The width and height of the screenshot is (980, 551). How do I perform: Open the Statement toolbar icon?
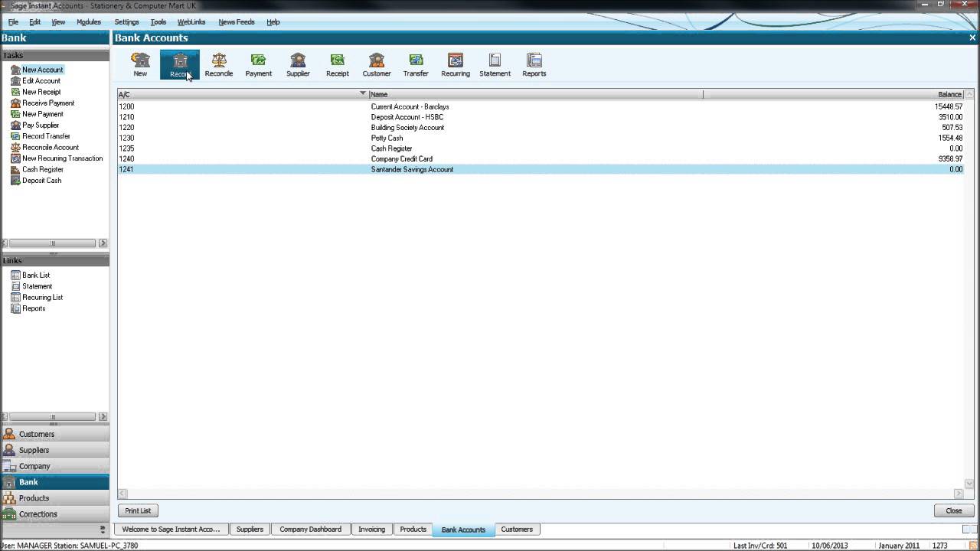(495, 64)
